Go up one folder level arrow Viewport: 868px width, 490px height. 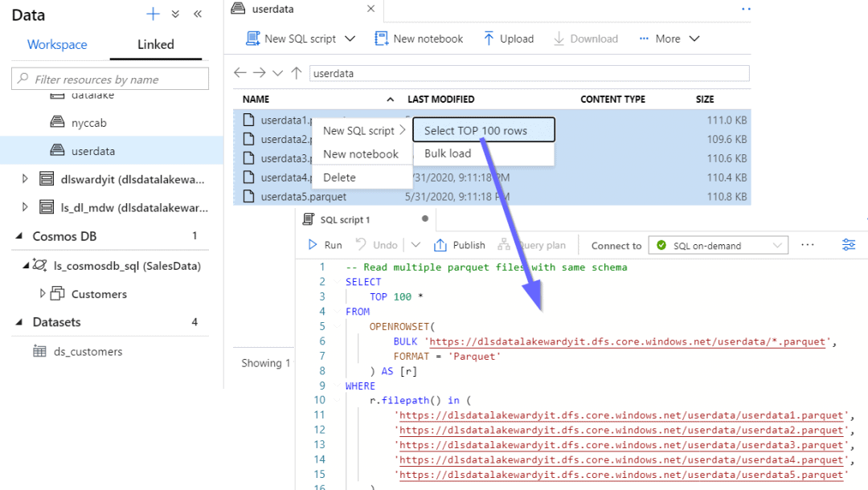[297, 73]
